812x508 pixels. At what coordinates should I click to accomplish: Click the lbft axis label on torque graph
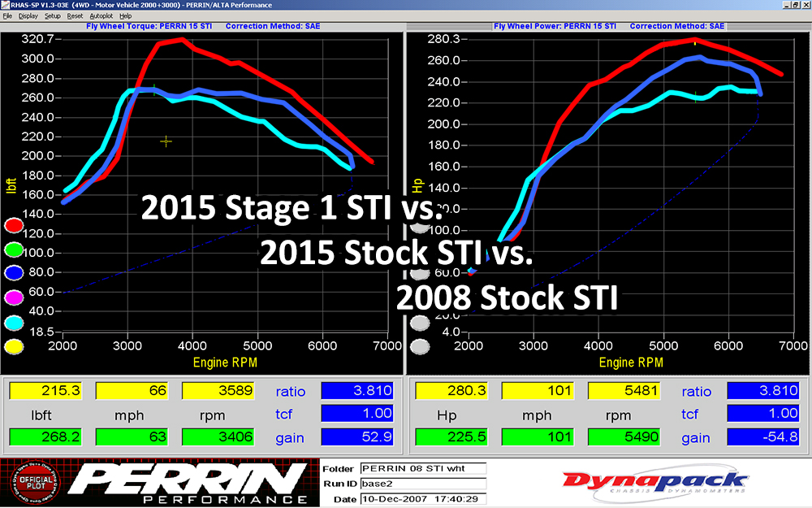[11, 185]
